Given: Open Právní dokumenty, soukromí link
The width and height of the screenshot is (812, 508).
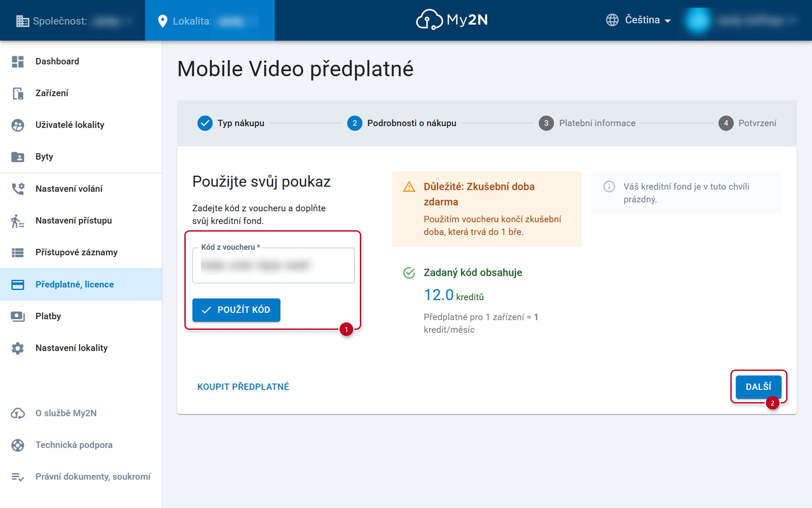Looking at the screenshot, I should [81, 477].
